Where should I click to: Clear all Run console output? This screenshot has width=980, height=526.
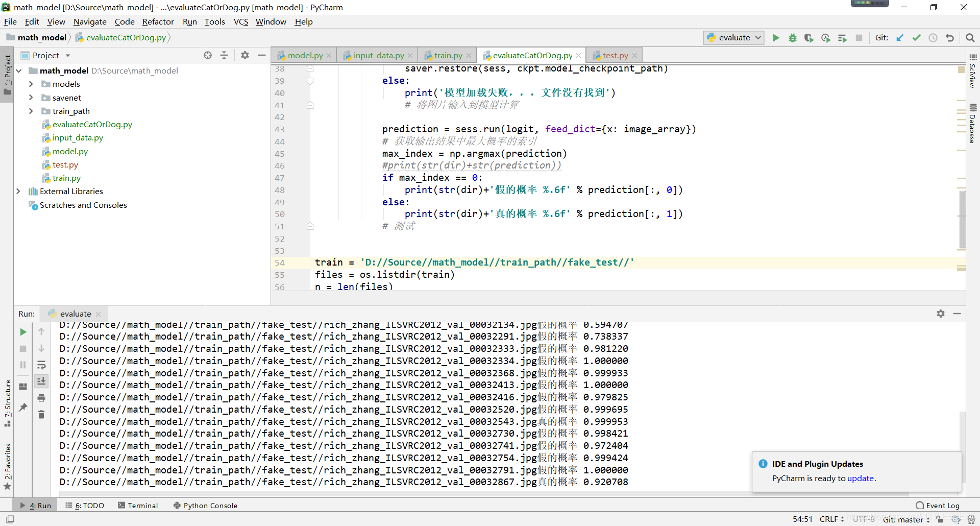41,414
